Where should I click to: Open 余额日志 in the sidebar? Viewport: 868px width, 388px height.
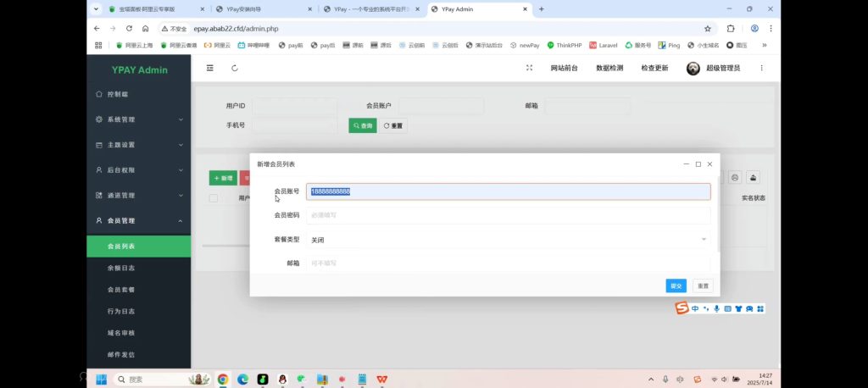[x=120, y=268]
